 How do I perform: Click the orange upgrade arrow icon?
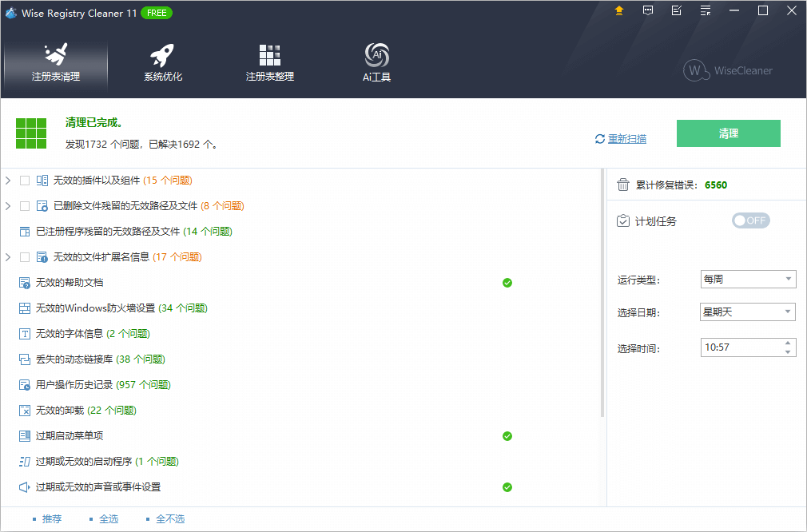tap(618, 10)
